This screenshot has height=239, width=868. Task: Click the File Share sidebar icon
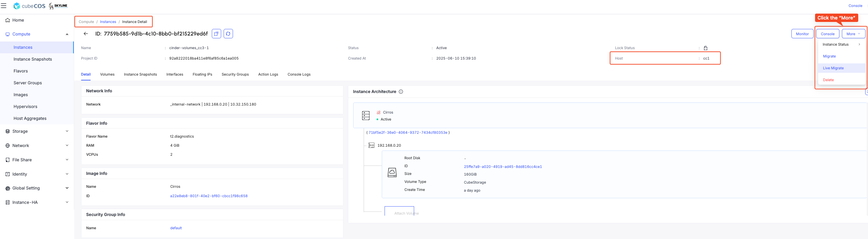(8, 160)
